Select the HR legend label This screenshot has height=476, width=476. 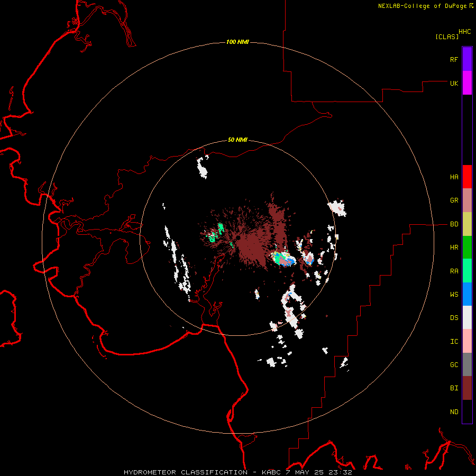point(454,248)
